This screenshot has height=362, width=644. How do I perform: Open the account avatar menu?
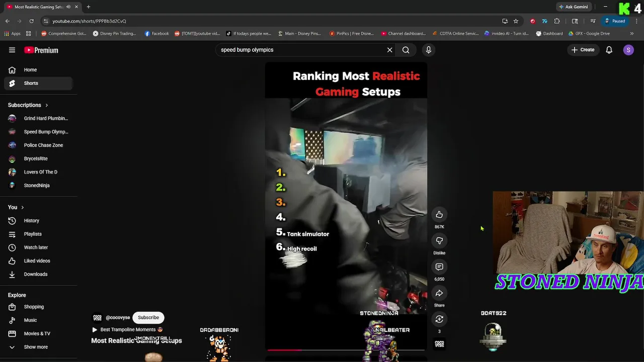coord(628,50)
